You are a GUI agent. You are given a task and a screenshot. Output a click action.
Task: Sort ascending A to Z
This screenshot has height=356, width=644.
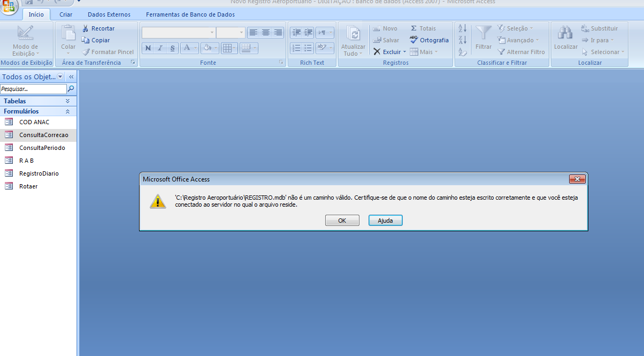point(463,28)
